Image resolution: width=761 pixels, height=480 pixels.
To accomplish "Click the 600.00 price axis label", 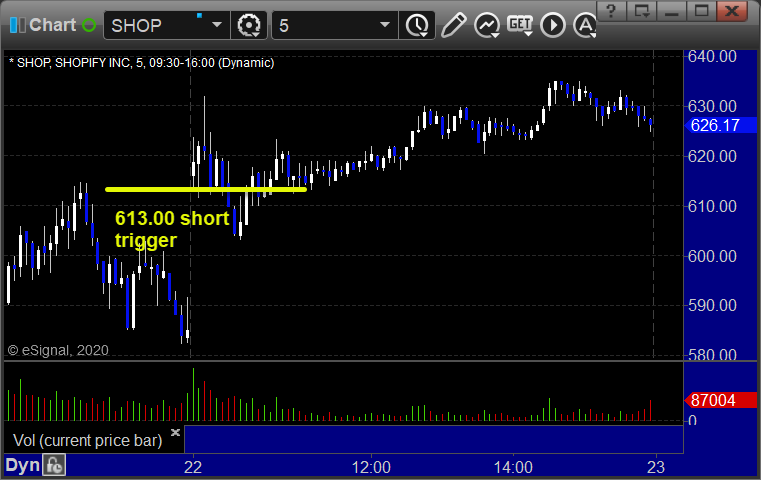I will [712, 256].
